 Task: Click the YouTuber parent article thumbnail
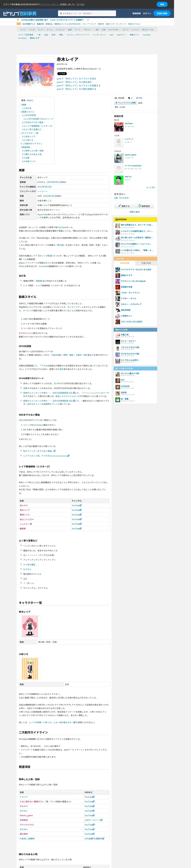point(119,127)
